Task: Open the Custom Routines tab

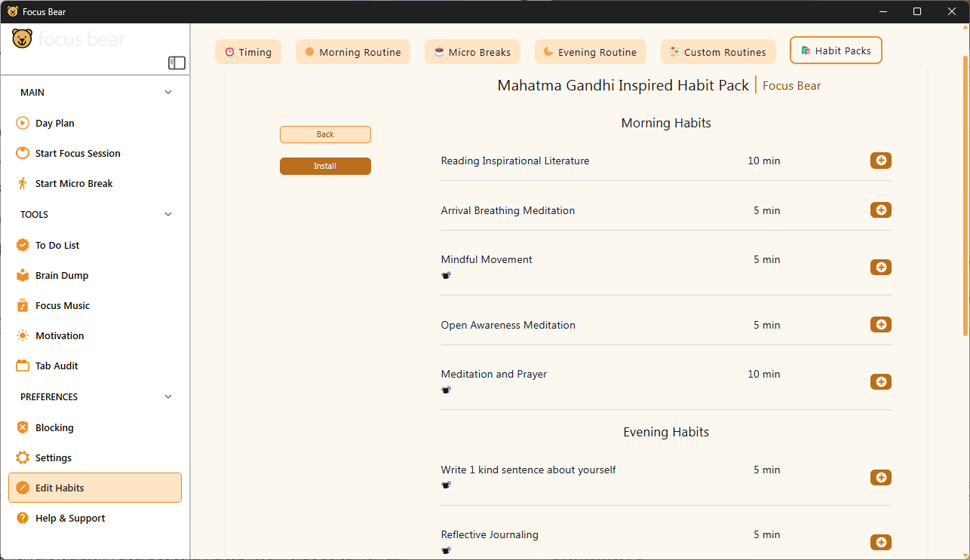Action: (718, 52)
